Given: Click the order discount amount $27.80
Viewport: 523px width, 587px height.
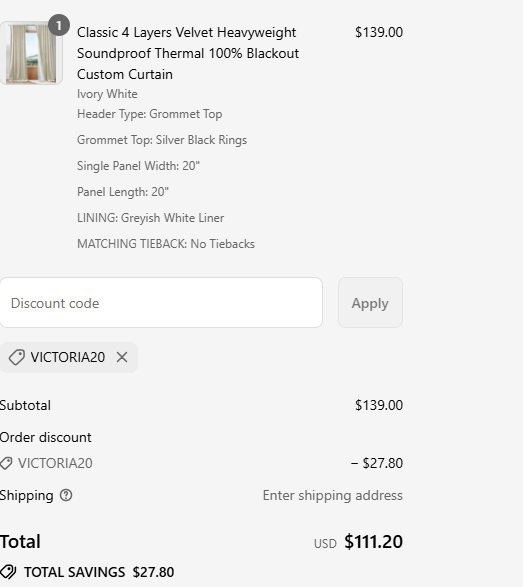Looking at the screenshot, I should coord(377,463).
